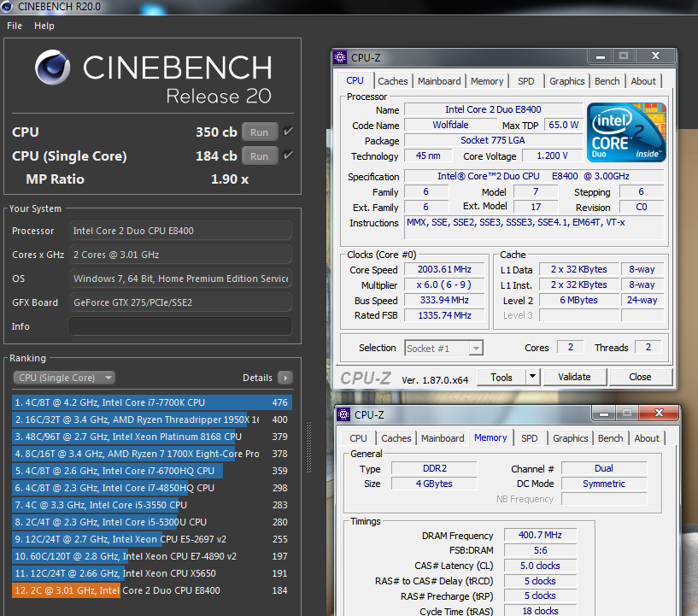
Task: Run the CPU (Single Core) benchmark
Action: 260,156
